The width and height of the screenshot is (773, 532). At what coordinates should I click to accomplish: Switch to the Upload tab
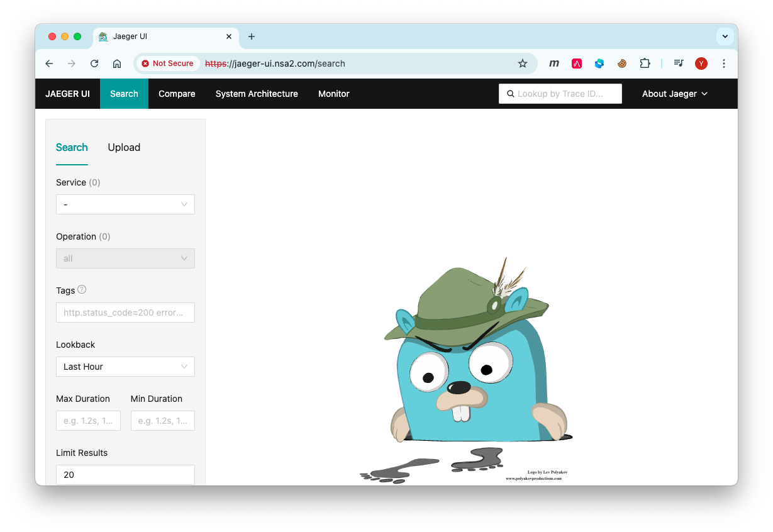pos(124,147)
